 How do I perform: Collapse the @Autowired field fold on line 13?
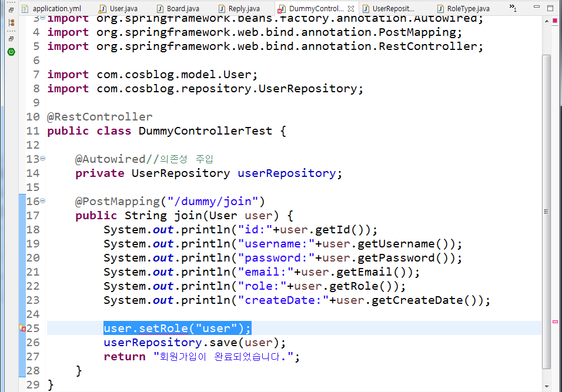[43, 158]
